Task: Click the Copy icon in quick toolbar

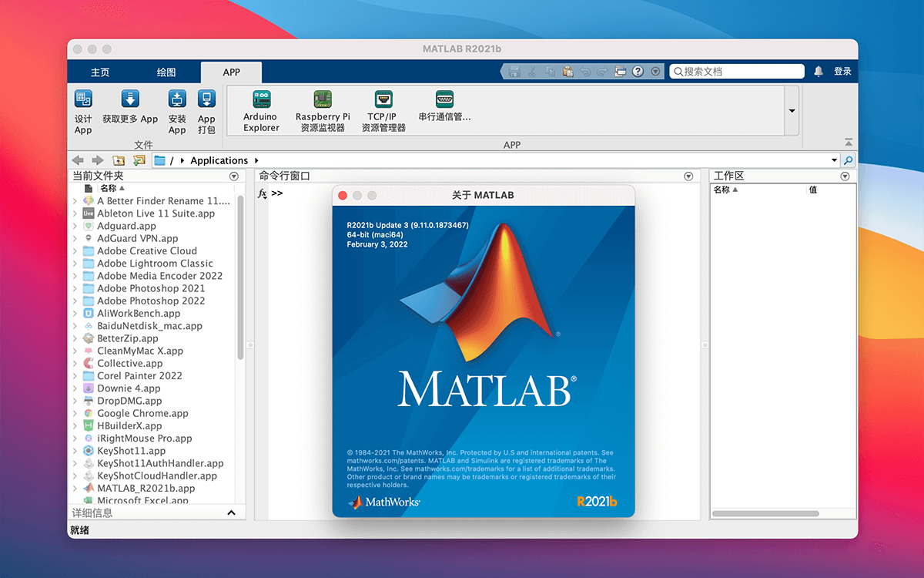Action: pyautogui.click(x=550, y=72)
